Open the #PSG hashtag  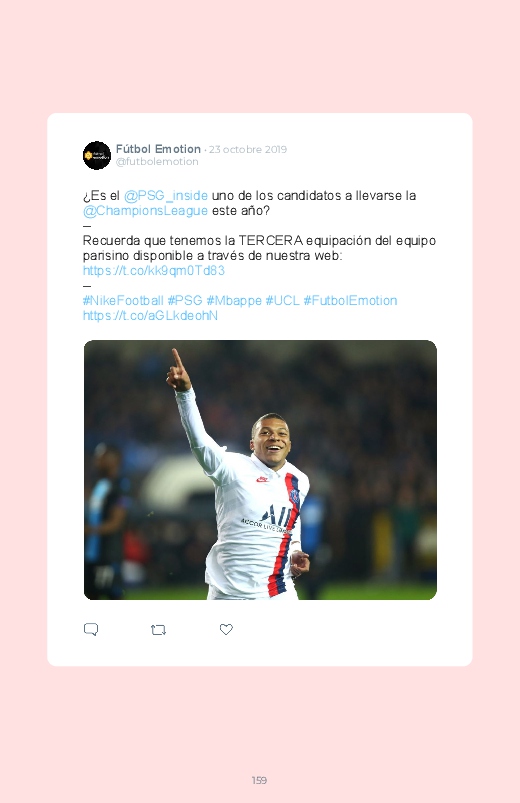[185, 301]
